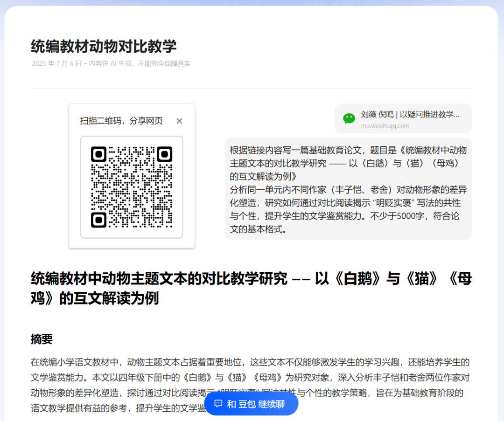Click the QR code image
This screenshot has width=504, height=421.
pos(132,187)
